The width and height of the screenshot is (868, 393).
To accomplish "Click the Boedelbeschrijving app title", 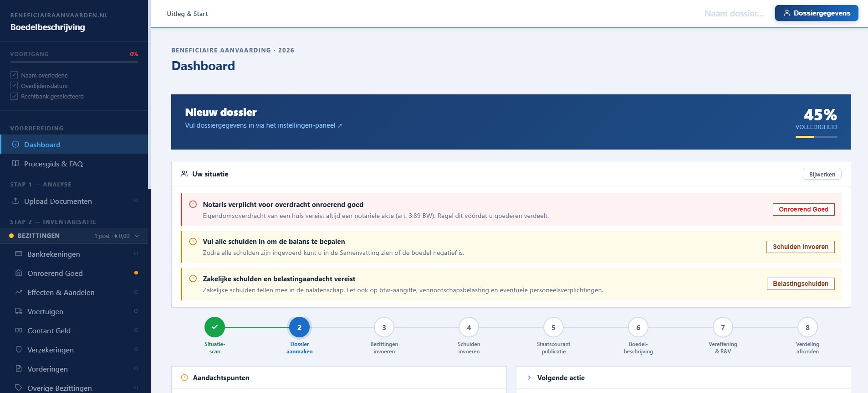I will point(48,27).
